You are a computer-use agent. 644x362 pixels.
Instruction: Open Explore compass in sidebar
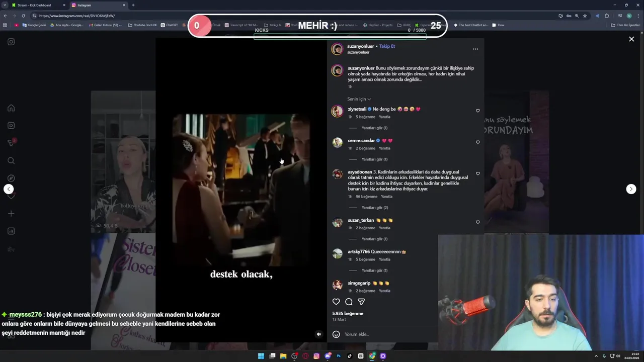coord(11,178)
